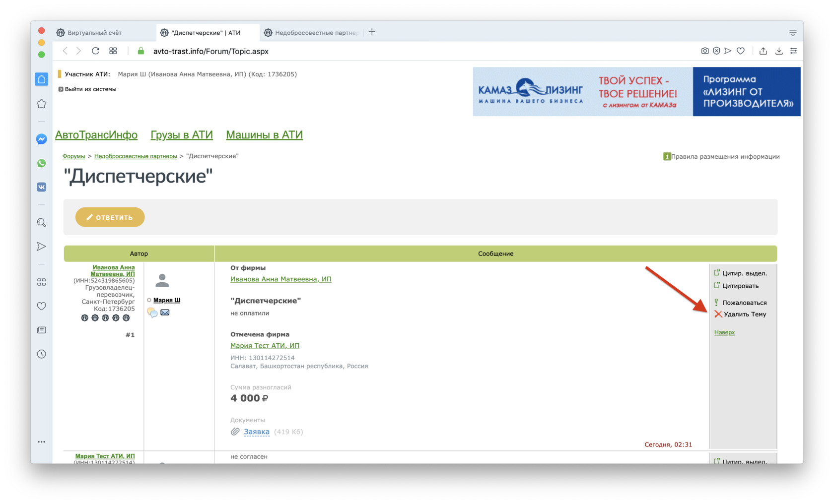The image size is (834, 504).
Task: Open the sidebar send/flow arrow icon
Action: (42, 247)
